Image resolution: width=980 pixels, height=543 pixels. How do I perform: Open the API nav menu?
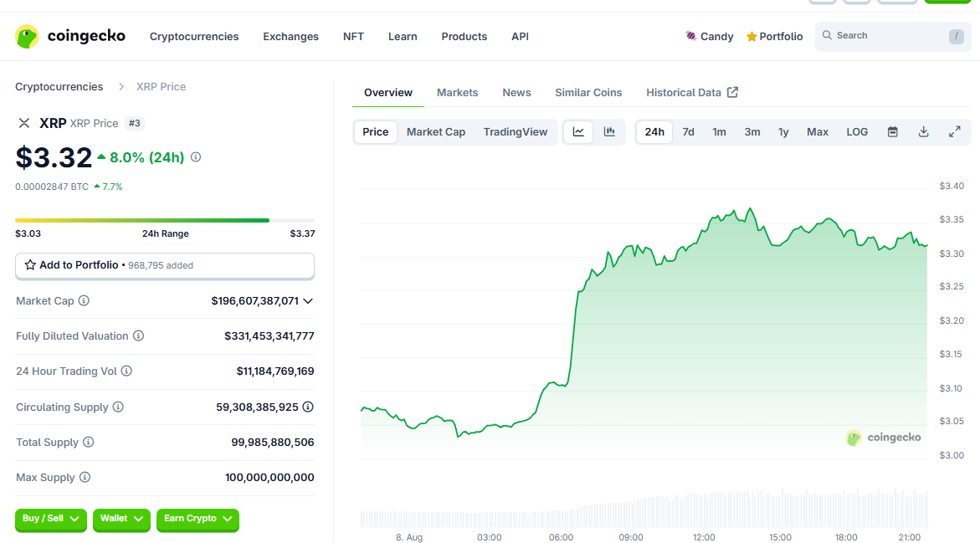[x=520, y=36]
